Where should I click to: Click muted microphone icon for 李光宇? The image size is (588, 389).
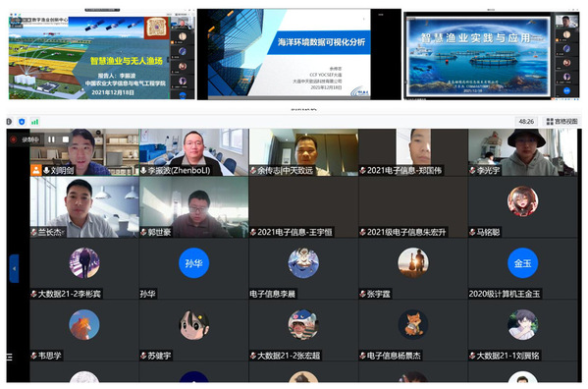tap(472, 171)
